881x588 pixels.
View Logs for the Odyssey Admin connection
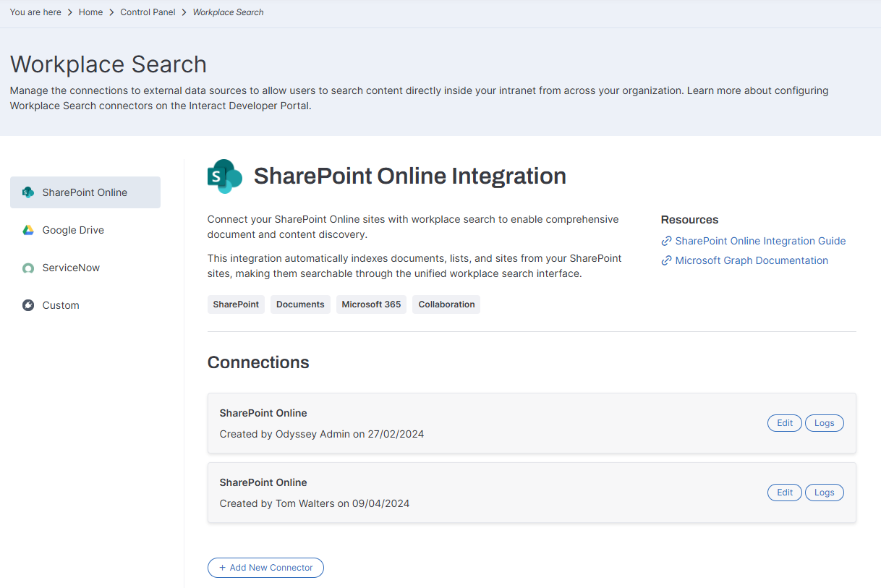tap(825, 423)
